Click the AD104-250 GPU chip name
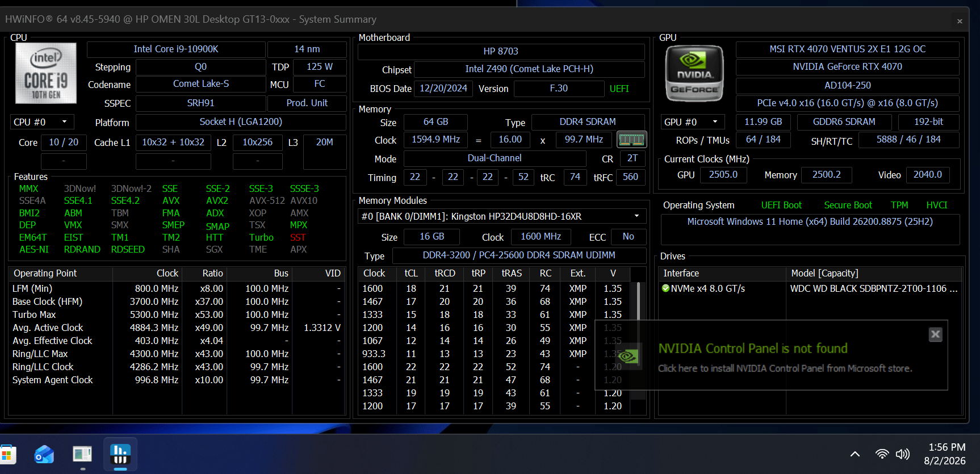 pos(847,86)
